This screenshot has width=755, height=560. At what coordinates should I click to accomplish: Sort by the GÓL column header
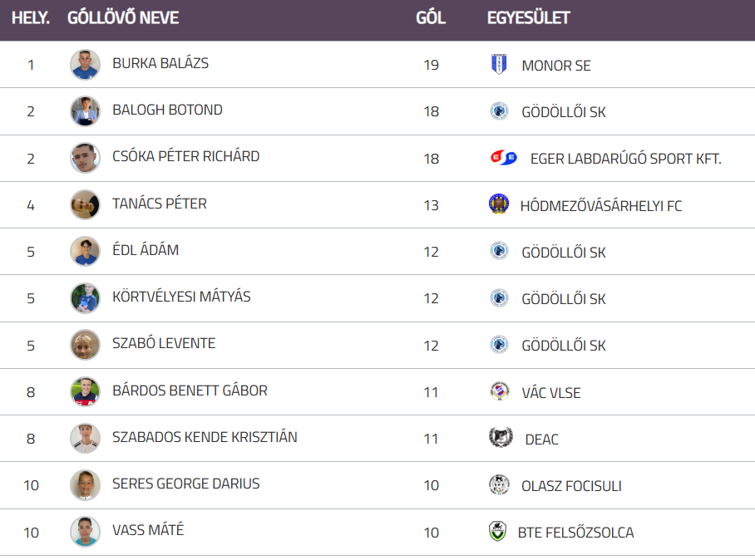[x=431, y=18]
